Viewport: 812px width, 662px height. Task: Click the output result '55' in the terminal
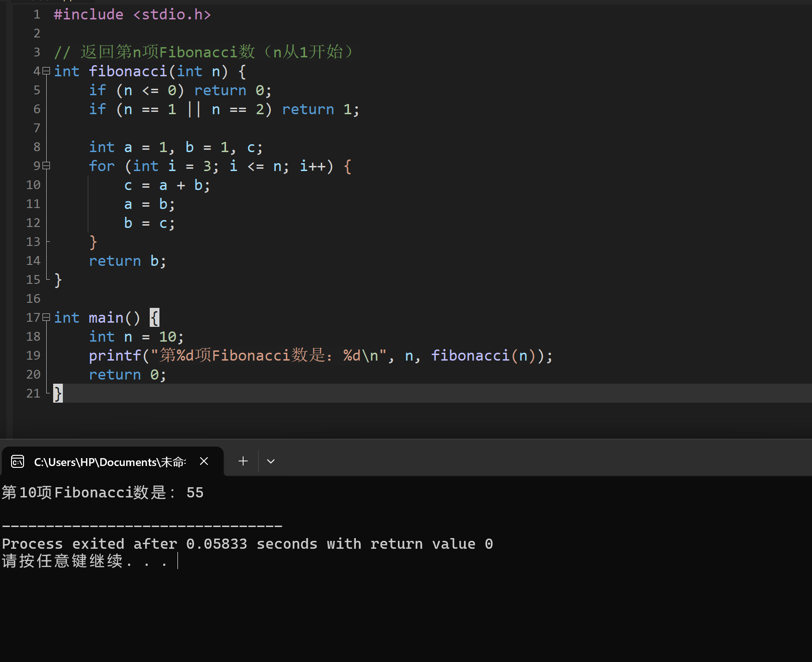195,493
